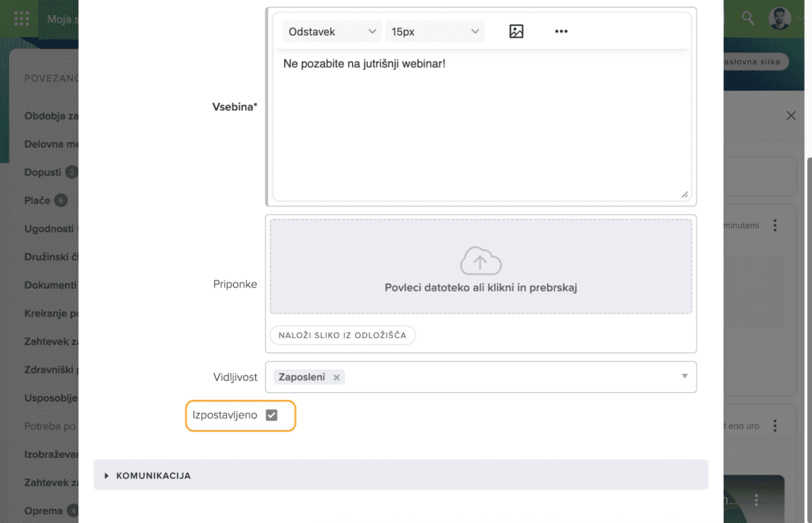
Task: Click the cloud upload icon in attachments
Action: tap(481, 260)
